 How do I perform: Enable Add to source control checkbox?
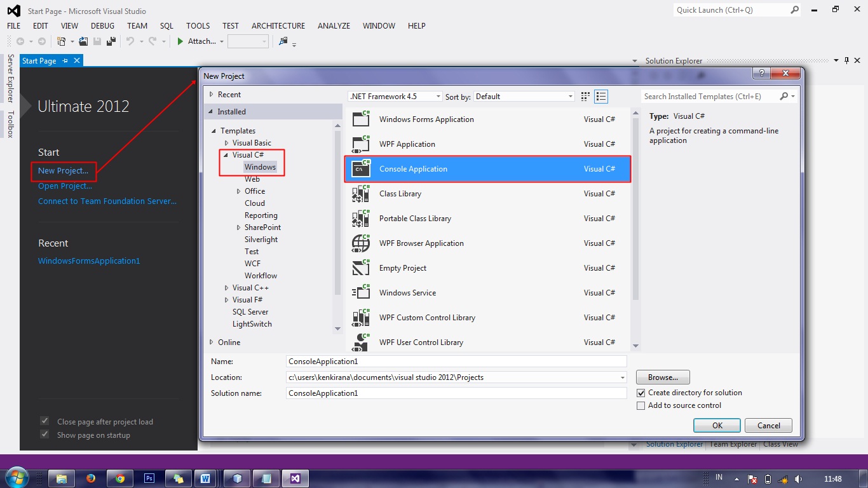coord(641,405)
